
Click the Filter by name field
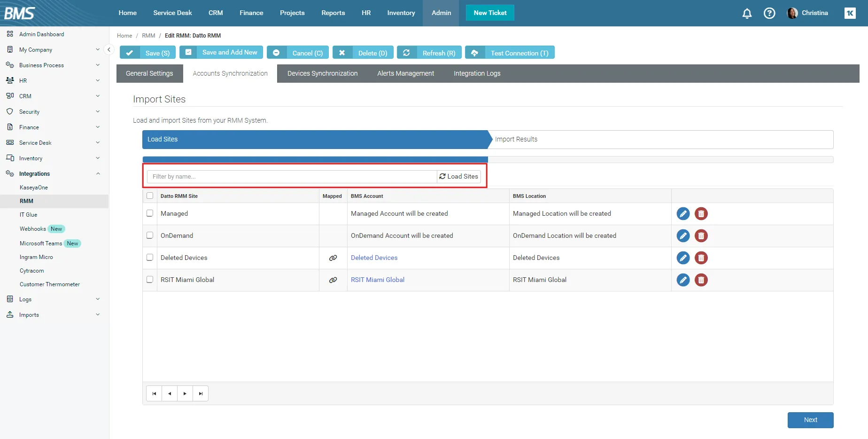[291, 177]
